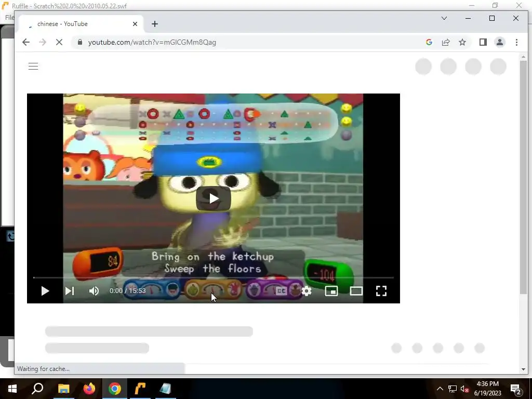Click the youtube.com address bar URL
Screen dimensions: 532x399
[x=152, y=42]
